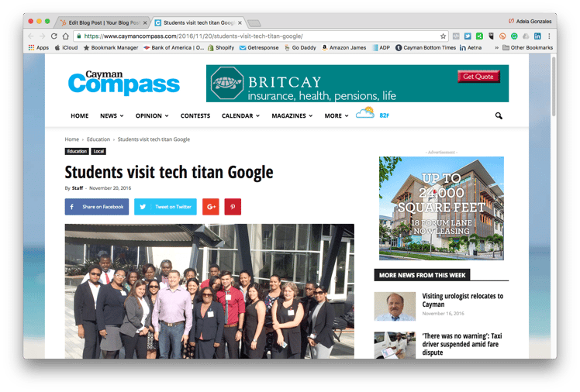Open the Cayman Bottom Times bookmark
This screenshot has width=580, height=392.
pyautogui.click(x=426, y=48)
